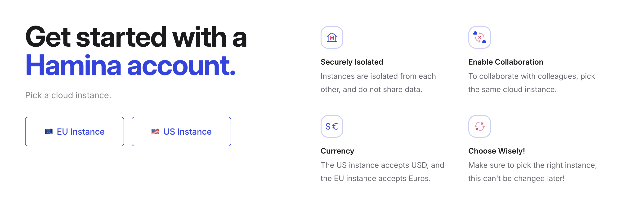644x212 pixels.
Task: Click the "this can't be changed later!" line
Action: click(x=516, y=178)
